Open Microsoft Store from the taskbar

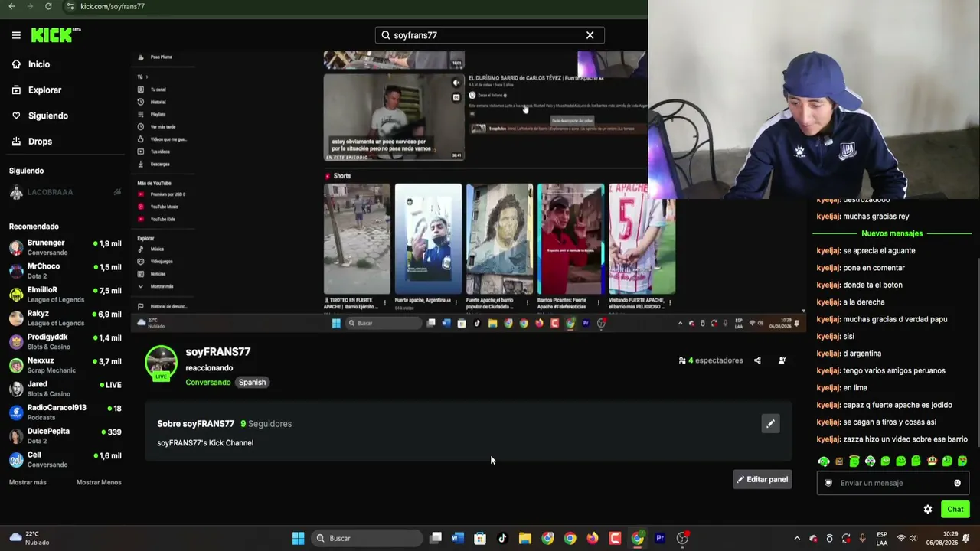click(480, 538)
